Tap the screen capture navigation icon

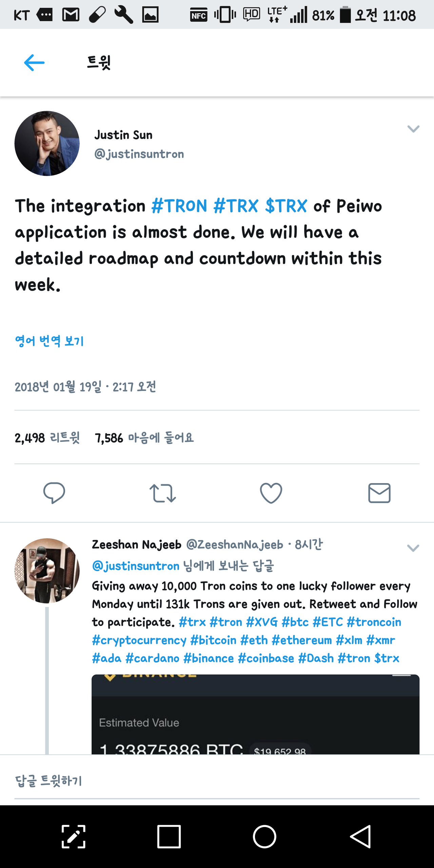(x=73, y=836)
